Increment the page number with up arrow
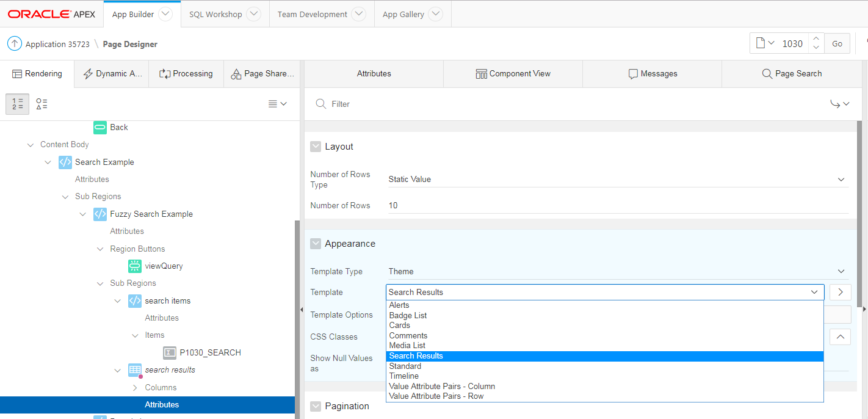 point(816,38)
